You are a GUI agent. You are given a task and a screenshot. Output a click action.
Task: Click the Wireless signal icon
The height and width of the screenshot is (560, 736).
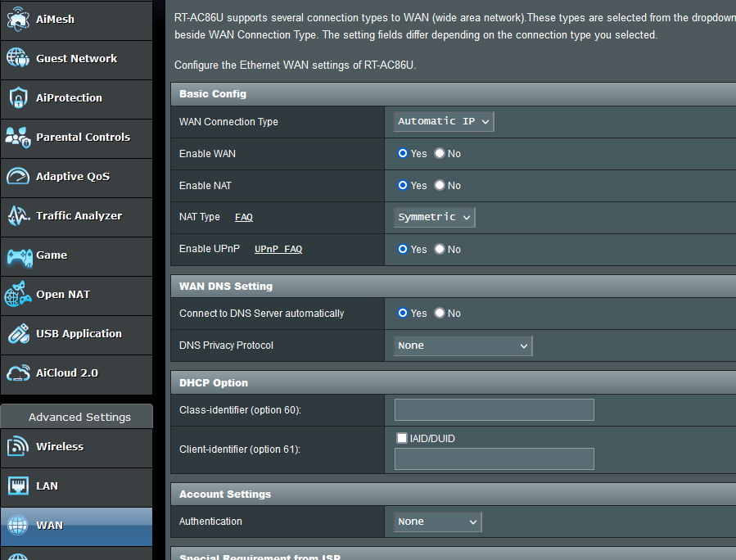point(18,446)
